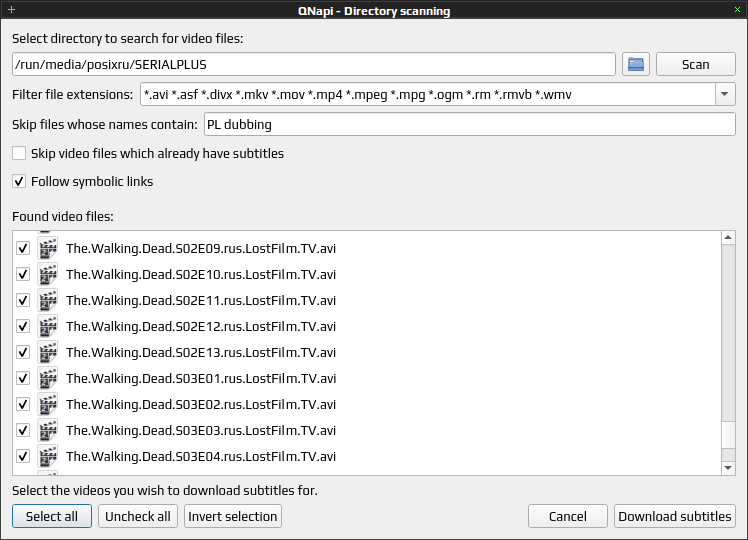Click Download subtitles button
Viewport: 748px width, 540px height.
675,517
